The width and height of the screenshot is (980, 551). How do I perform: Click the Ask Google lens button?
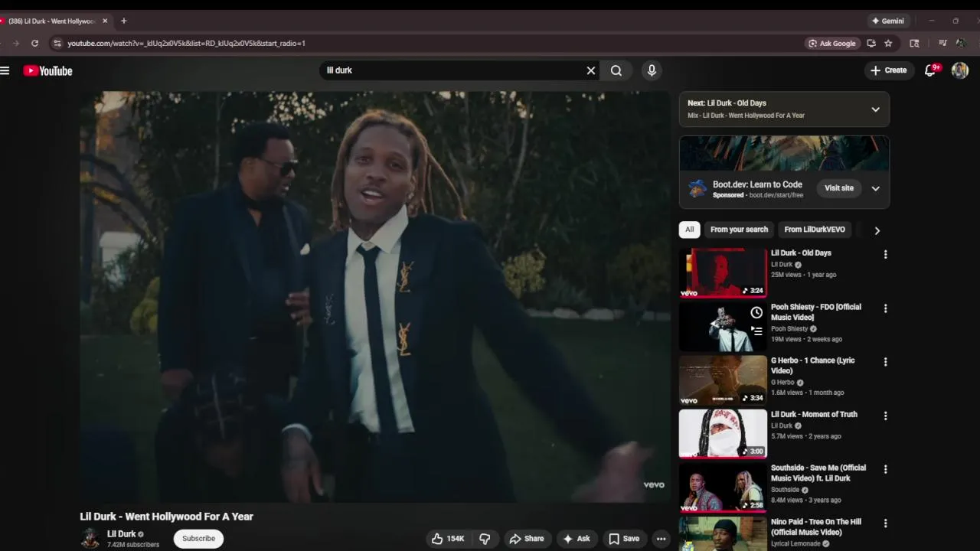[x=832, y=44]
